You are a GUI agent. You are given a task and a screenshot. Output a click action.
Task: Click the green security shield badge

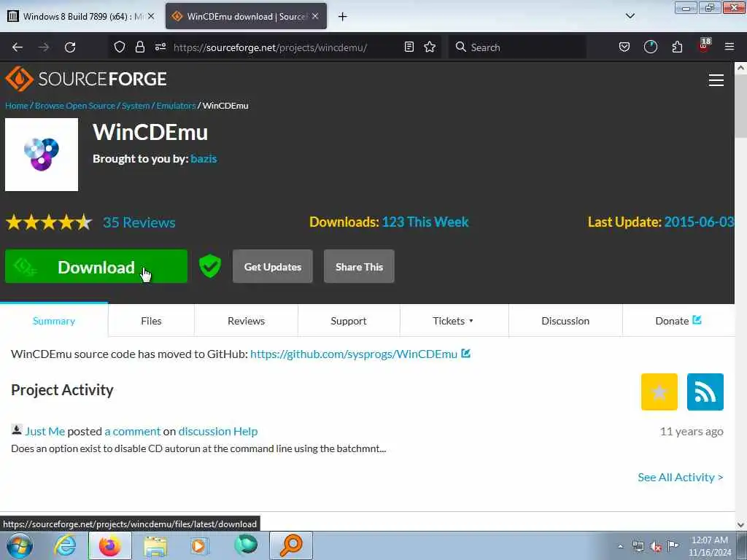pos(209,266)
